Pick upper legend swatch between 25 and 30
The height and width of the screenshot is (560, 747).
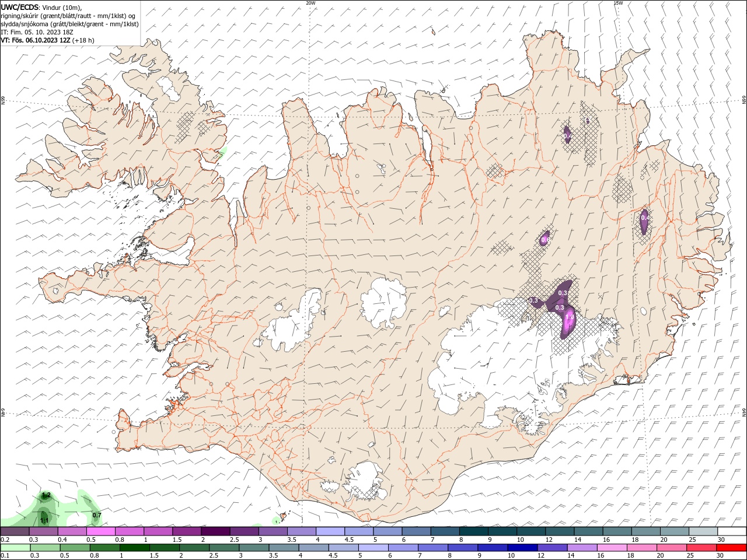[x=703, y=531]
